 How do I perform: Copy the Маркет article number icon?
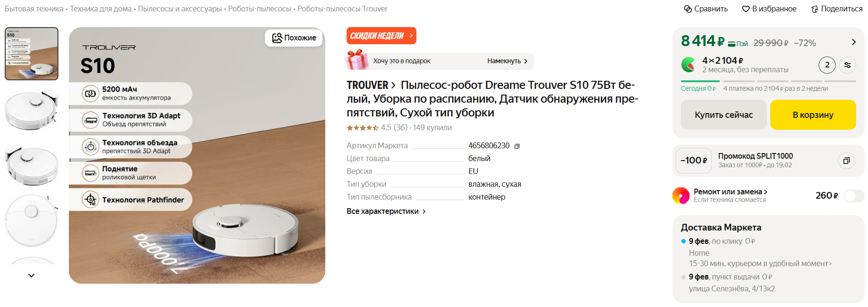tap(517, 146)
